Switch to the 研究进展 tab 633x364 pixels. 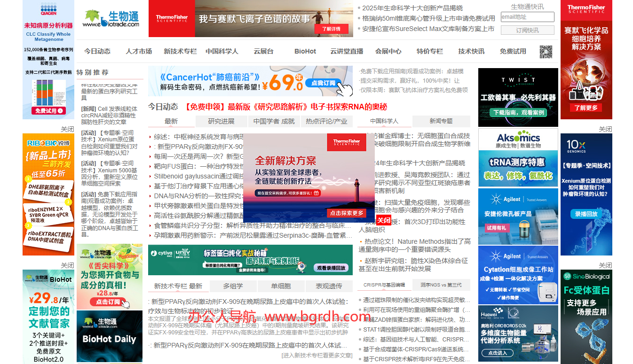222,121
